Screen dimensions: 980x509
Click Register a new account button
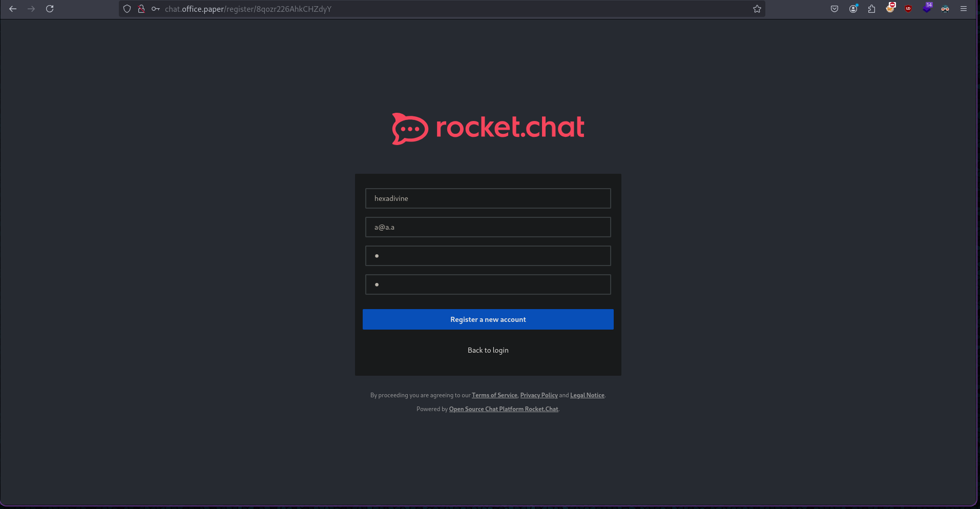pyautogui.click(x=488, y=319)
